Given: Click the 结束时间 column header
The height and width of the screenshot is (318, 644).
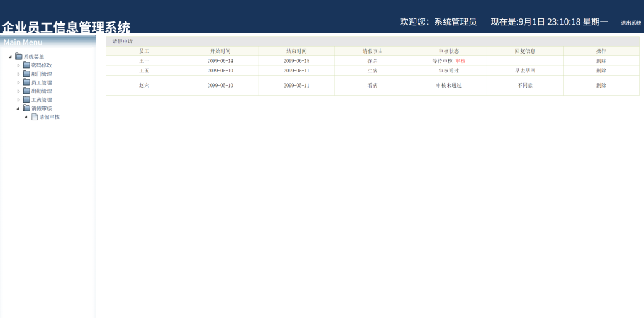Looking at the screenshot, I should (x=297, y=51).
